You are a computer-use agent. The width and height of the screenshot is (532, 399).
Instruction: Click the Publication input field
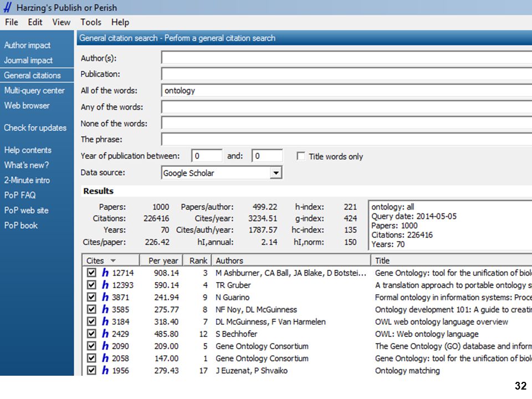346,74
